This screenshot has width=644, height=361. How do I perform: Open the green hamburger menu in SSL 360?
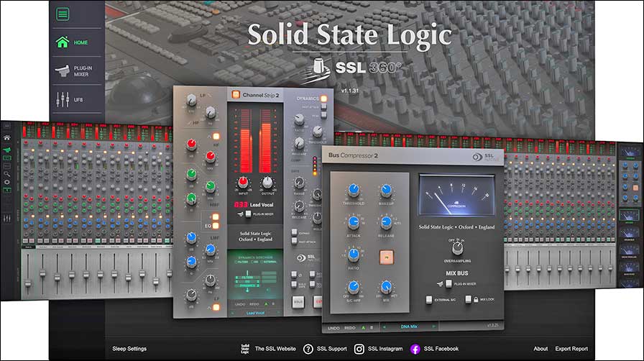click(63, 14)
